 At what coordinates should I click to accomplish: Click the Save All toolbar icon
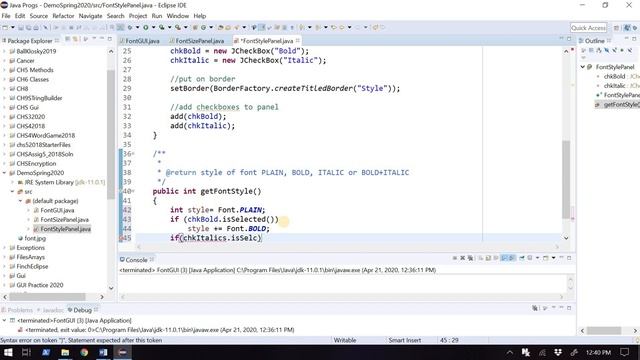(x=29, y=28)
